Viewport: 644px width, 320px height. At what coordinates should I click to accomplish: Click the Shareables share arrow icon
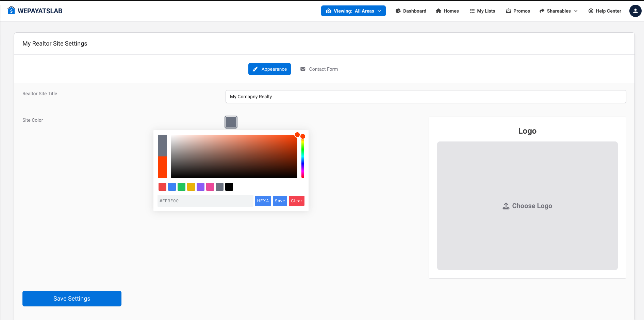pos(542,11)
